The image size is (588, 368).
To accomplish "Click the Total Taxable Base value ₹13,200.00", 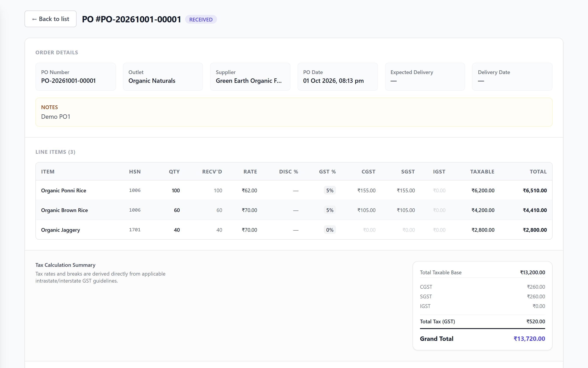I will (x=532, y=272).
